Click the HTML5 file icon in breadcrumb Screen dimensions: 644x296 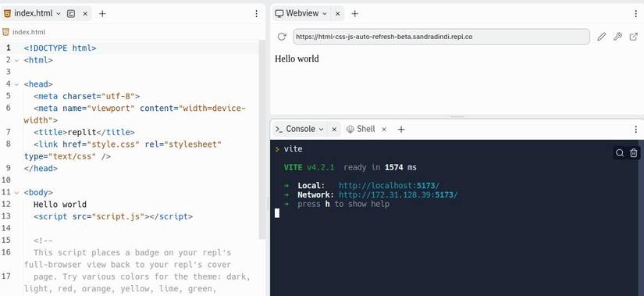click(x=5, y=32)
